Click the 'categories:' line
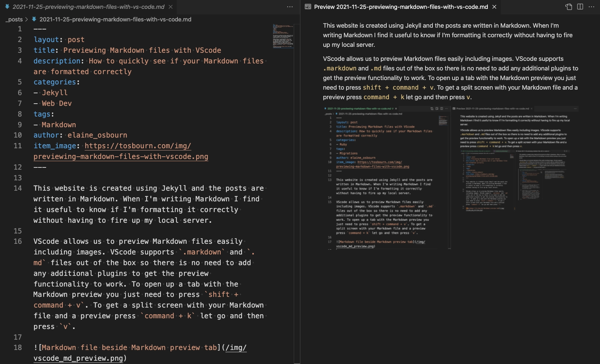 pyautogui.click(x=56, y=82)
